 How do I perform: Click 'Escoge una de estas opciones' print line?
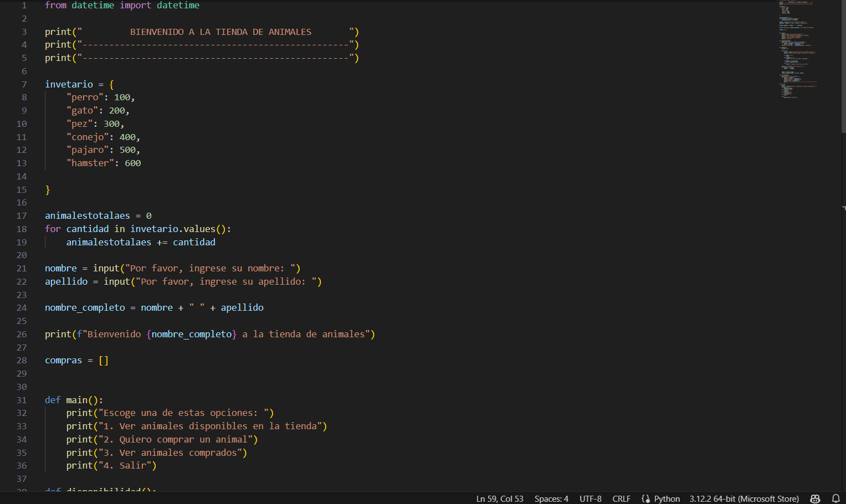click(x=170, y=413)
